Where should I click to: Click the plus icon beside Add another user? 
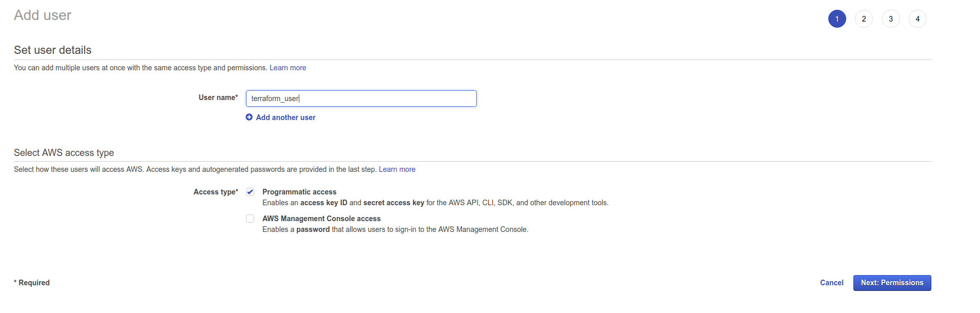[x=249, y=118]
